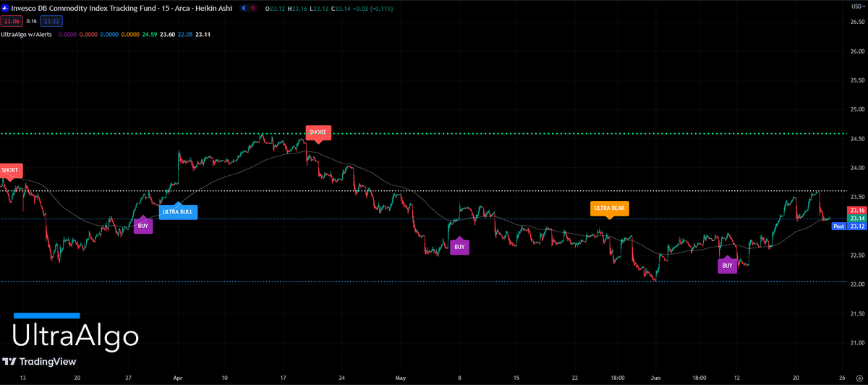
Task: Click the moon and wave market status indicator
Action: click(249, 8)
